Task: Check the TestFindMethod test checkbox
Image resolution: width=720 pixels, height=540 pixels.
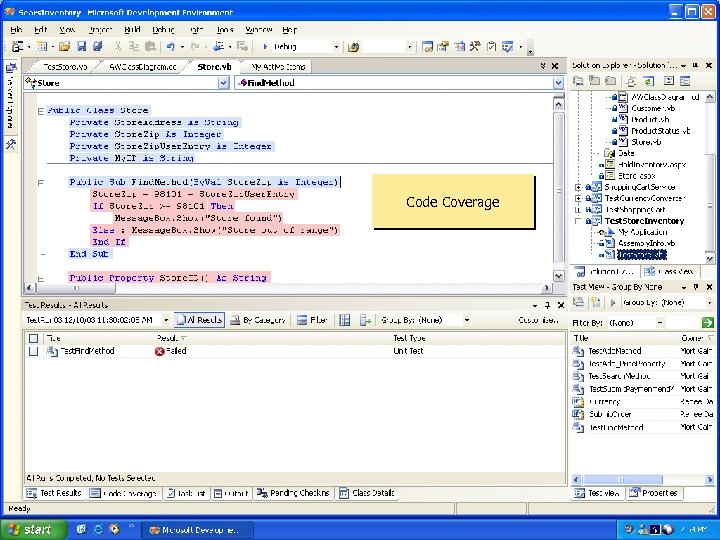Action: (34, 352)
